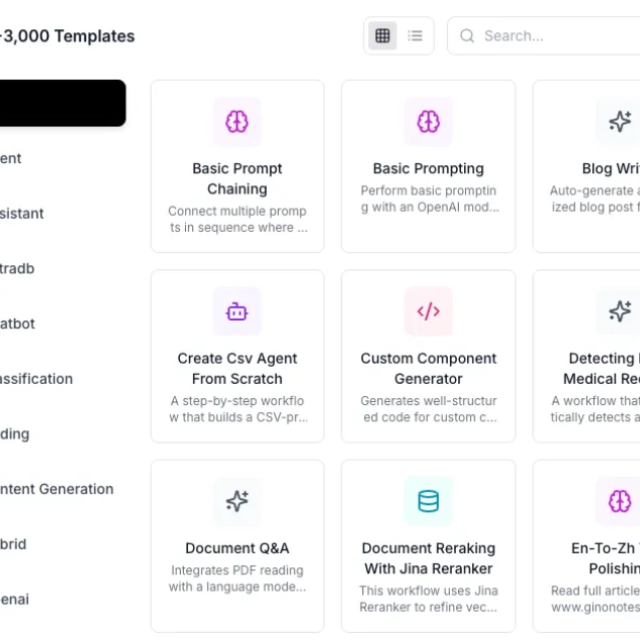Select the Classification category in sidebar

(x=36, y=379)
